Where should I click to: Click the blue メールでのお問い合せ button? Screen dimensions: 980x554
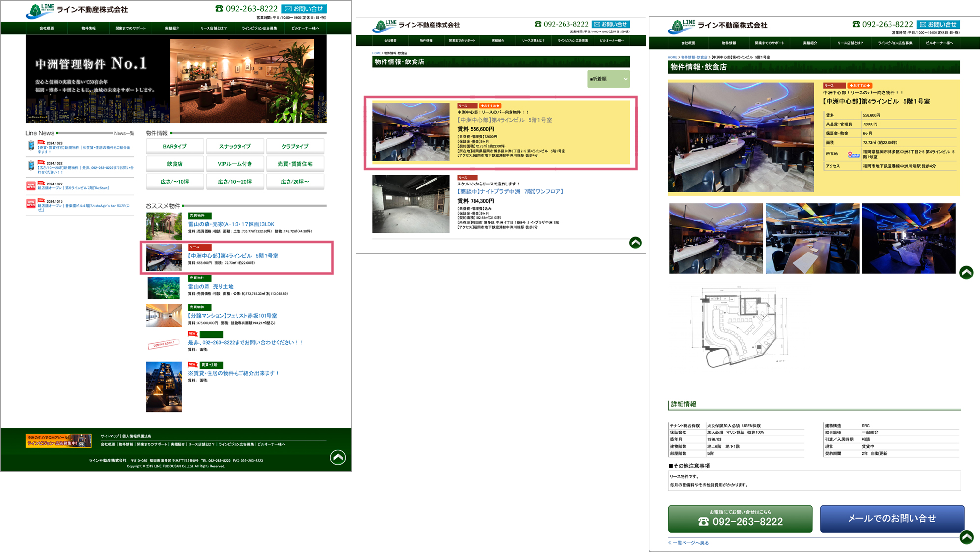(x=891, y=519)
